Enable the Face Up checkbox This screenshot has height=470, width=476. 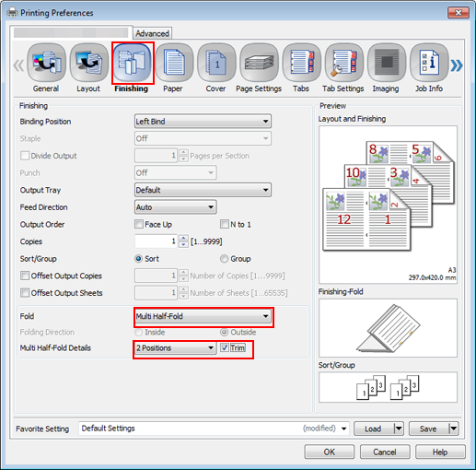(x=139, y=224)
